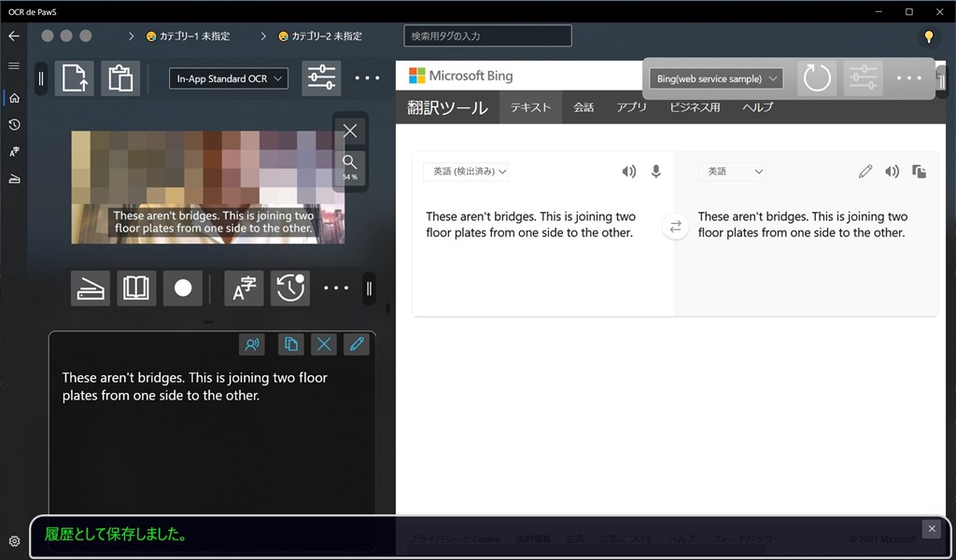The width and height of the screenshot is (956, 560).
Task: Switch to the 会話 tab
Action: [583, 107]
